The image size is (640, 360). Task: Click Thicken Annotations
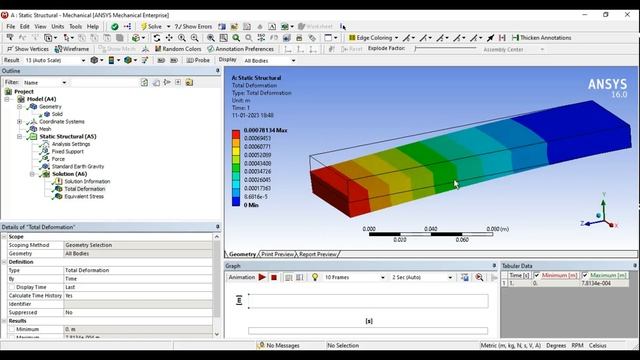coord(541,38)
